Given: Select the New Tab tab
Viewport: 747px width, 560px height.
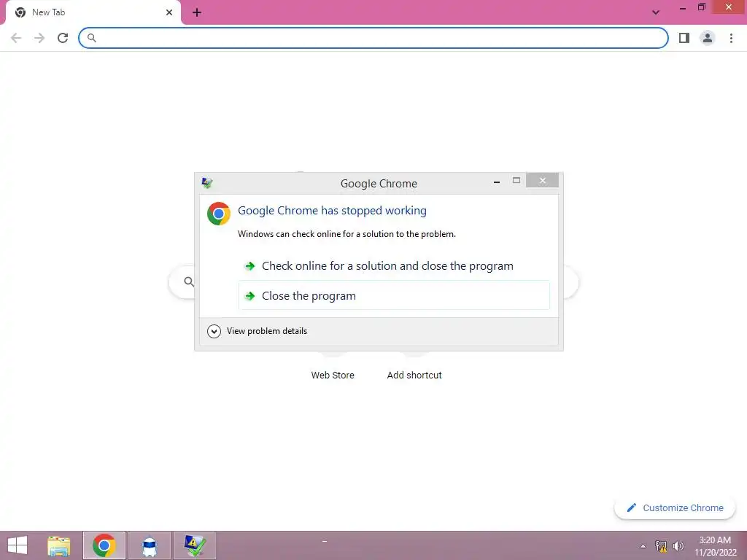Looking at the screenshot, I should click(x=93, y=13).
